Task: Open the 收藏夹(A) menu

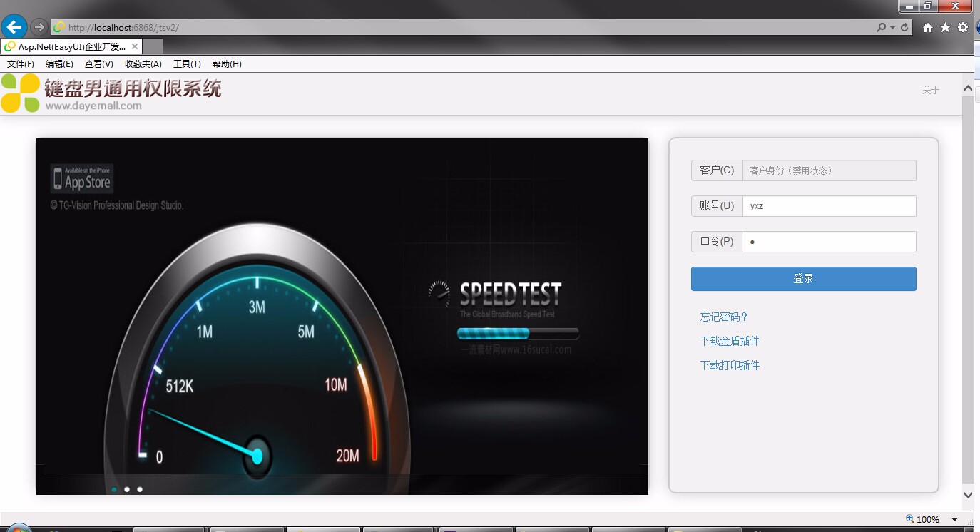Action: pos(143,63)
